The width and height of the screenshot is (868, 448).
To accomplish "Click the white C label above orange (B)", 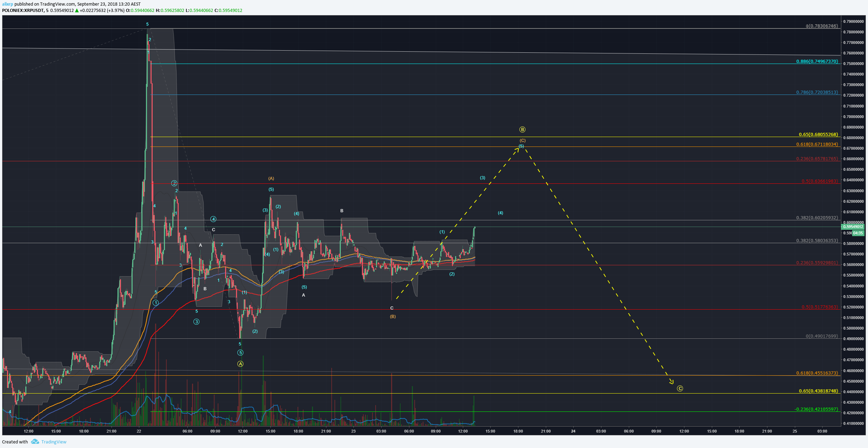I will tap(392, 308).
